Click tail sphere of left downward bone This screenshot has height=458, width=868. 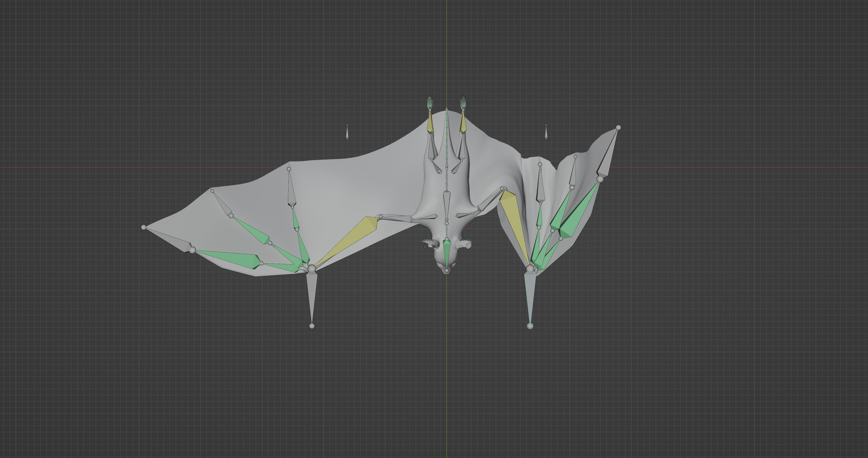pyautogui.click(x=312, y=326)
